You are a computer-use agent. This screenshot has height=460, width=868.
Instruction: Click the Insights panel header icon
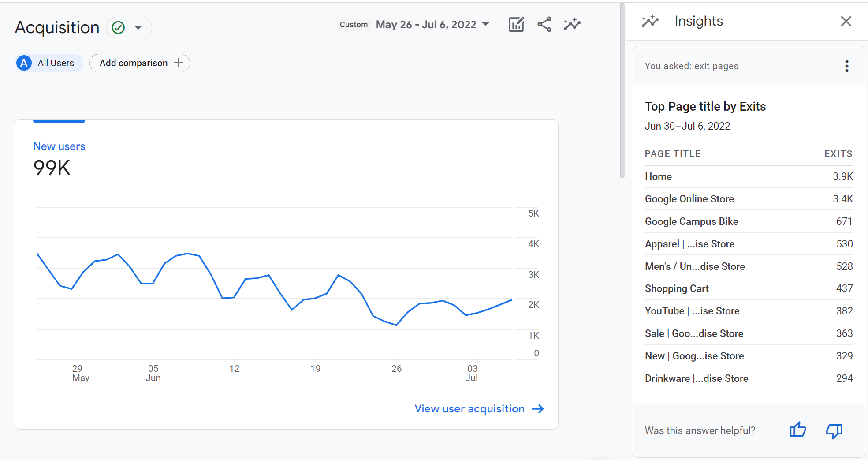650,21
